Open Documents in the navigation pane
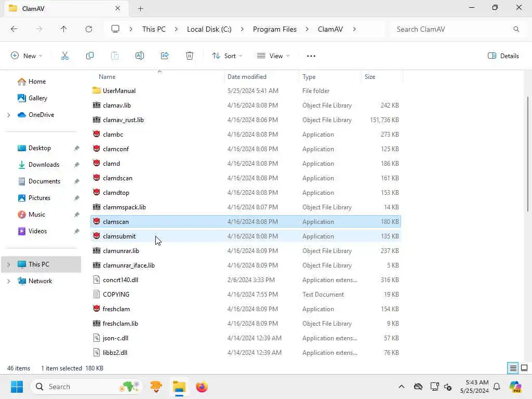The height and width of the screenshot is (399, 532). pyautogui.click(x=44, y=181)
